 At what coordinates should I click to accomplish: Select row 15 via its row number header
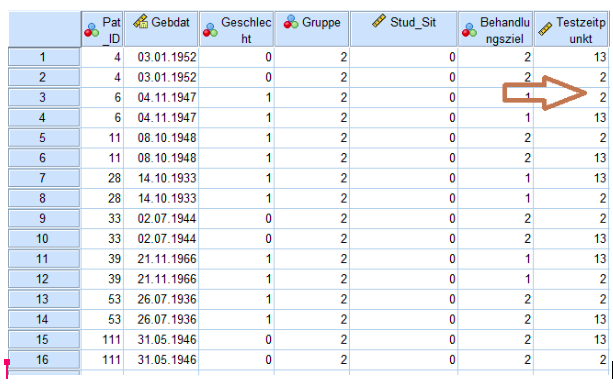[44, 339]
